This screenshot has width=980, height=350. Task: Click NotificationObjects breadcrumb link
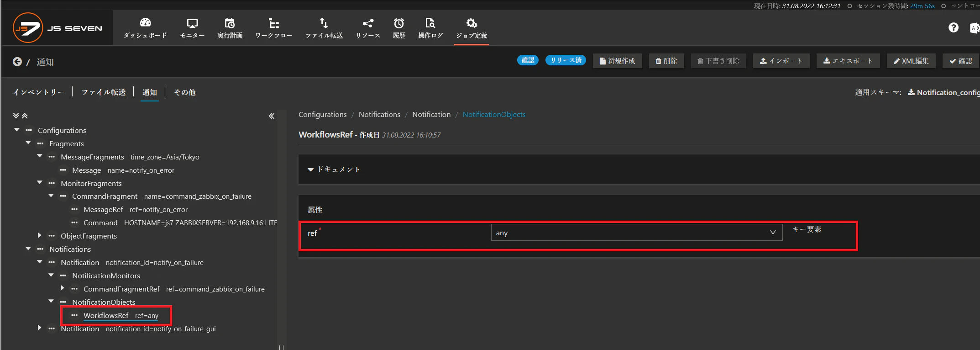[x=494, y=114]
